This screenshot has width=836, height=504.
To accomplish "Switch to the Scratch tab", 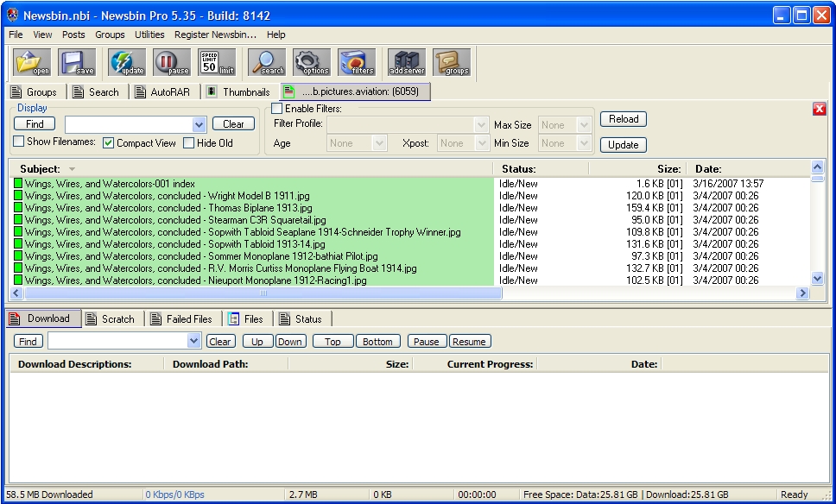I will (x=111, y=318).
